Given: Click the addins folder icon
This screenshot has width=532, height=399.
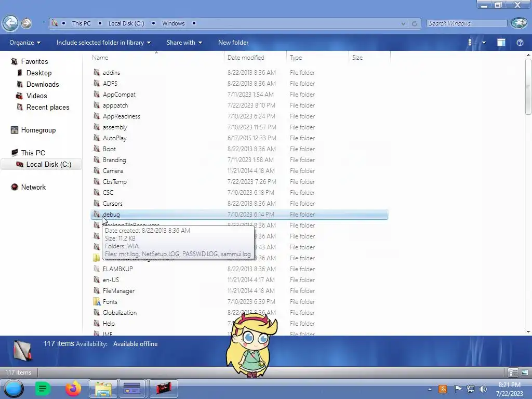Looking at the screenshot, I should click(x=97, y=72).
